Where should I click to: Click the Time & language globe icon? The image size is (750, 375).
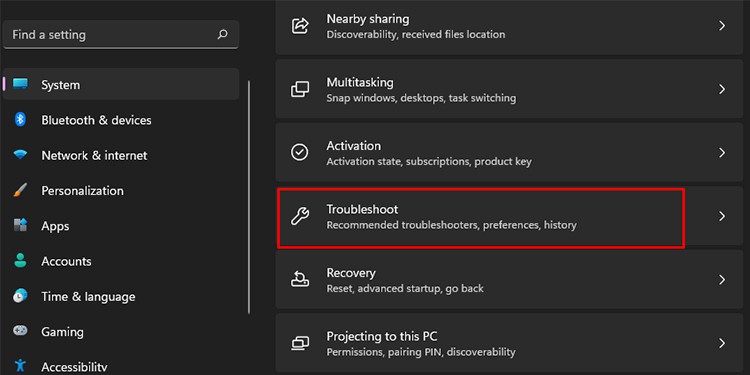point(20,296)
